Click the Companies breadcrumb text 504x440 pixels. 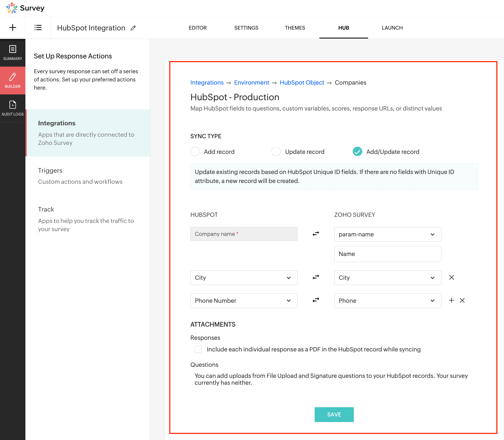pyautogui.click(x=350, y=82)
